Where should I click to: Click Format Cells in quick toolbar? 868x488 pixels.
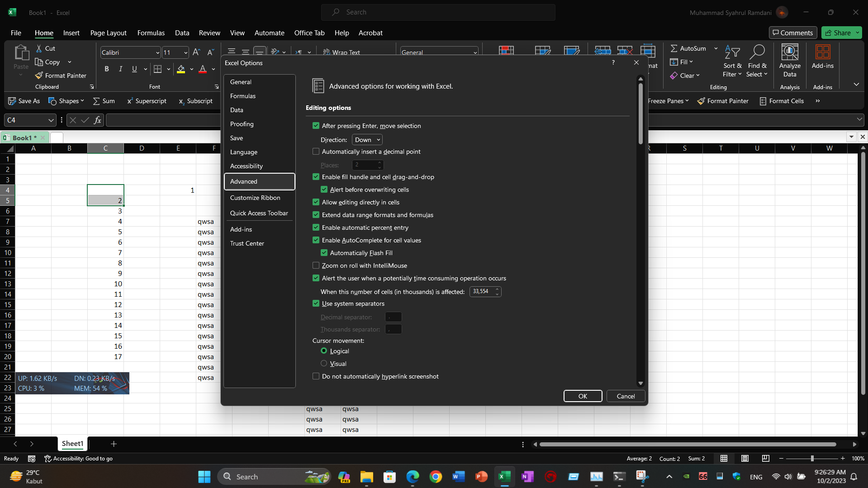point(782,101)
